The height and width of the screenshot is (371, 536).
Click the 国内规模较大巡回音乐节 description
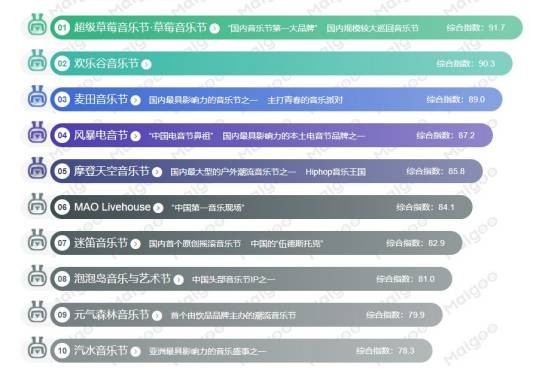coord(373,28)
